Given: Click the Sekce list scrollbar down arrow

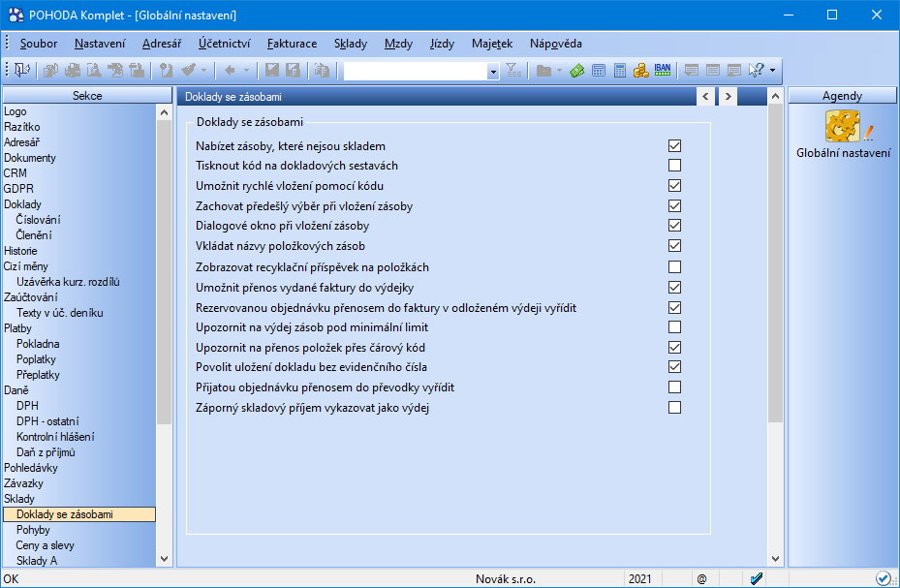Looking at the screenshot, I should (164, 559).
